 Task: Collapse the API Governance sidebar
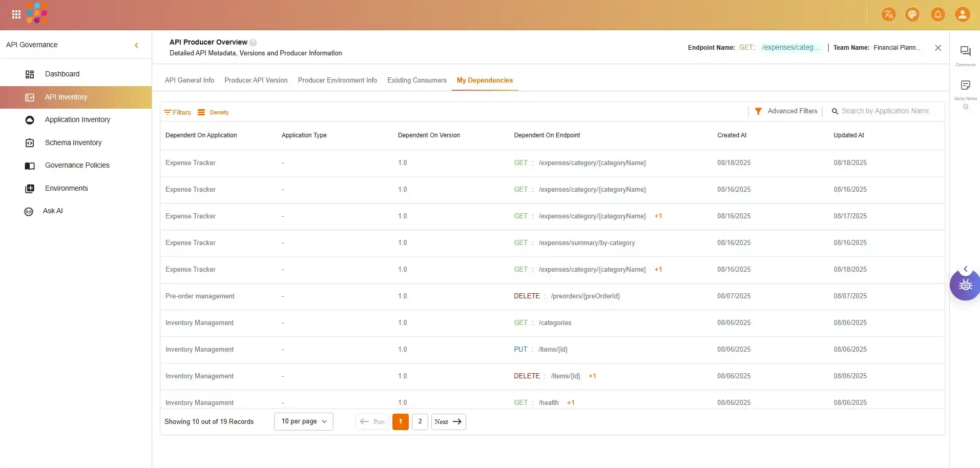click(x=136, y=45)
